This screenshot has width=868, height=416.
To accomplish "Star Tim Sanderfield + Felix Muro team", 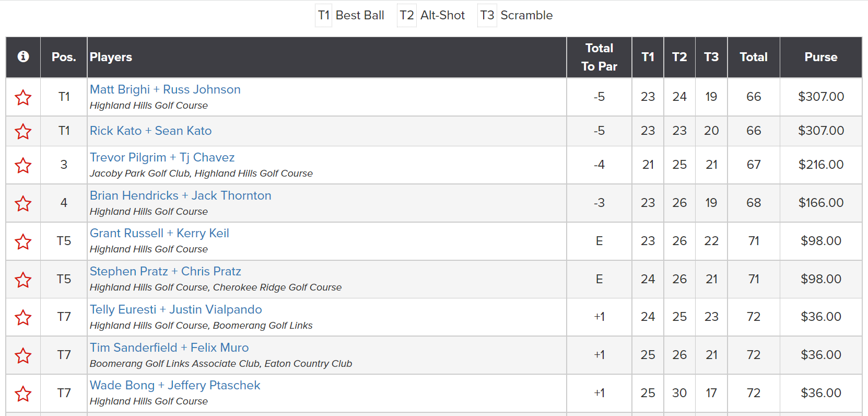I will tap(23, 355).
